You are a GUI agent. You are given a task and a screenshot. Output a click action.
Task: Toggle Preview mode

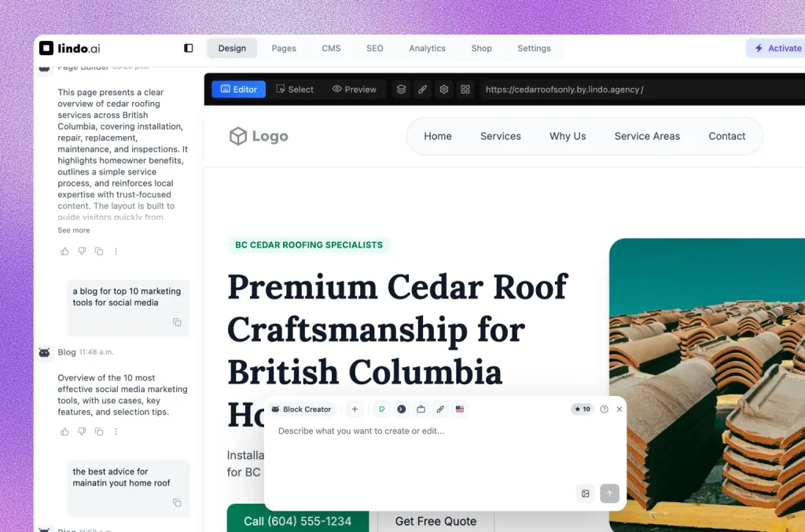[x=355, y=90]
